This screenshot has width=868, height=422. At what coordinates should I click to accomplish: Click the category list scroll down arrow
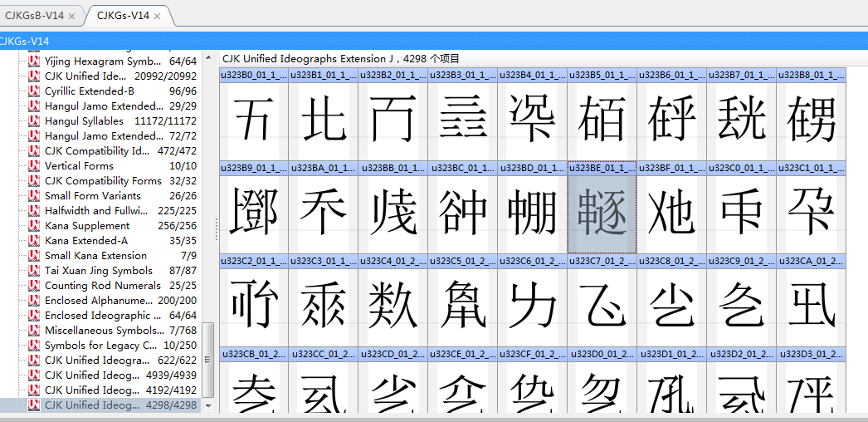208,406
